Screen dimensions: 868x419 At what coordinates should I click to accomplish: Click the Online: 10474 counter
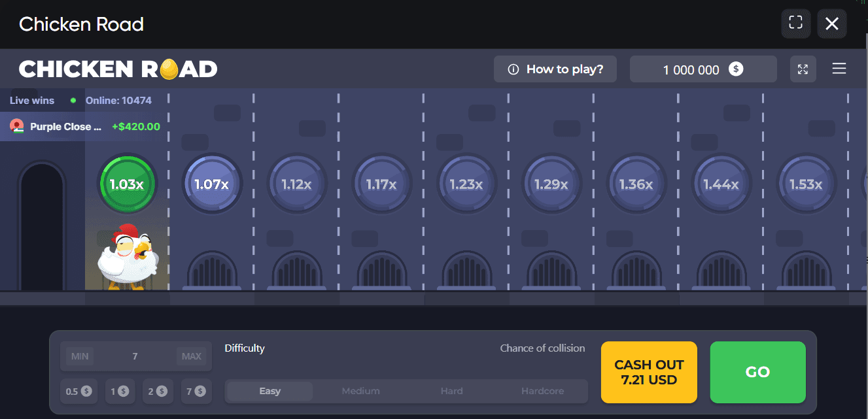(118, 101)
